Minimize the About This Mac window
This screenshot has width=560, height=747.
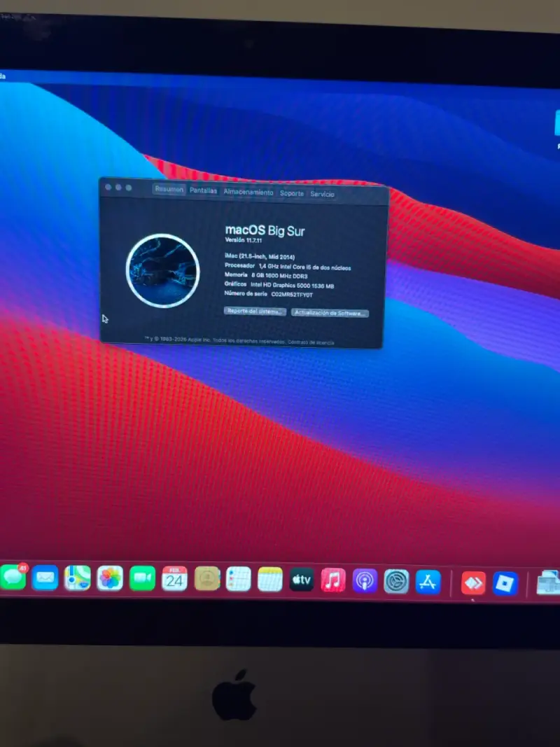click(118, 187)
